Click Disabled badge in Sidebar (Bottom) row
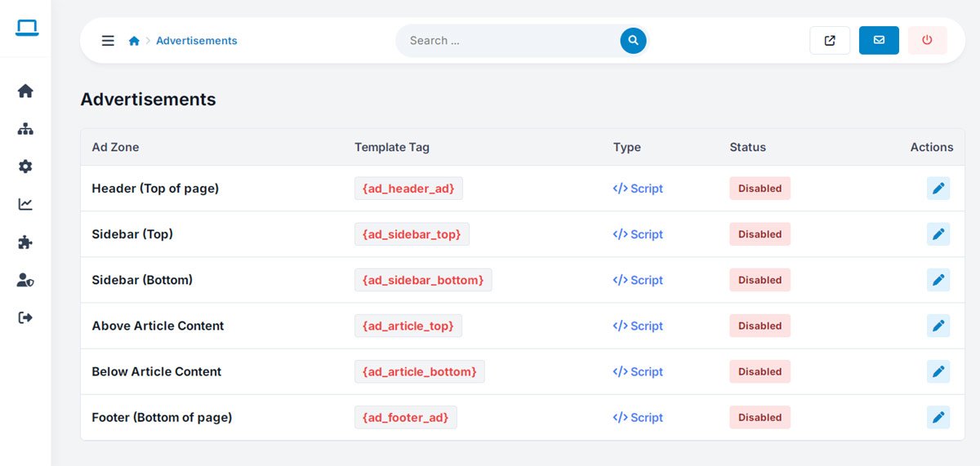Viewport: 980px width, 466px height. click(x=759, y=280)
